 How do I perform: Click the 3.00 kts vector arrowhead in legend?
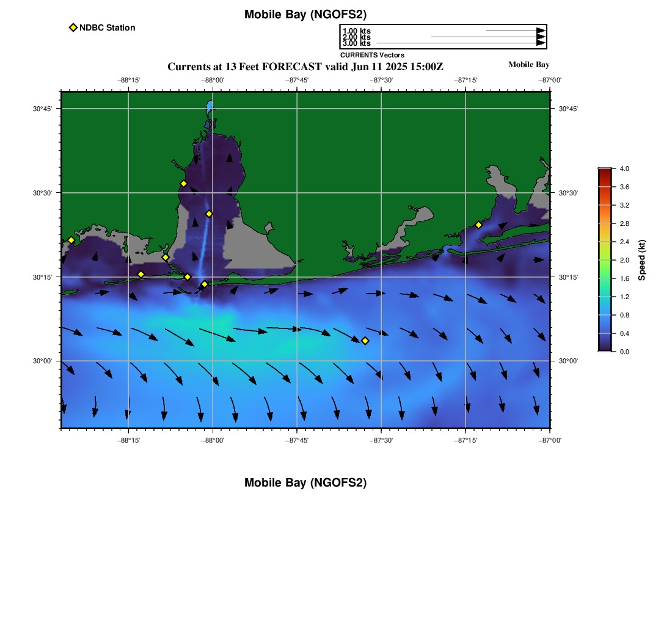(x=541, y=43)
